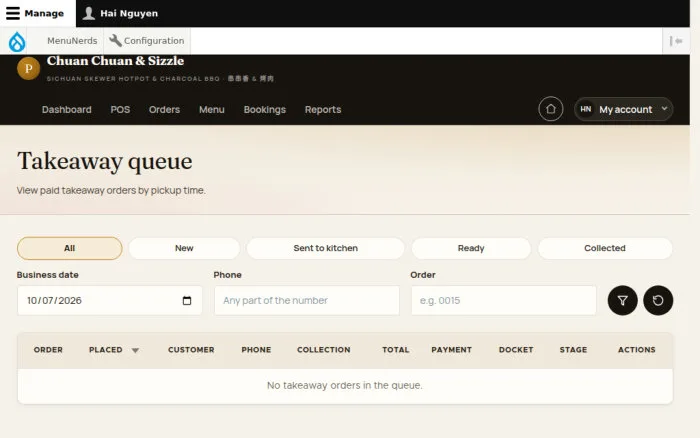
Task: Open Configuration with the wrench icon
Action: coord(147,41)
